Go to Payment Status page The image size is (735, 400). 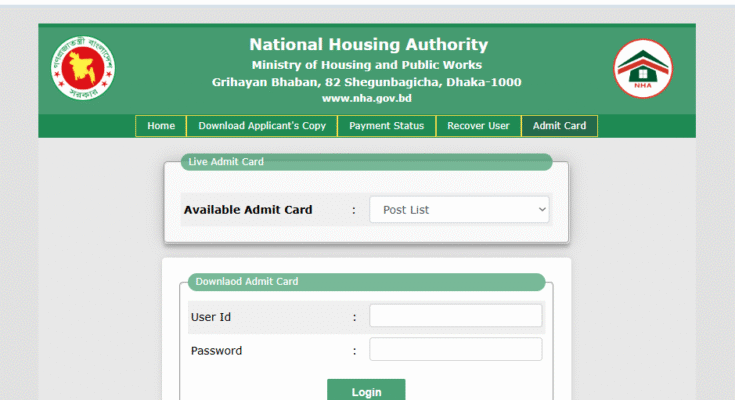pyautogui.click(x=386, y=126)
